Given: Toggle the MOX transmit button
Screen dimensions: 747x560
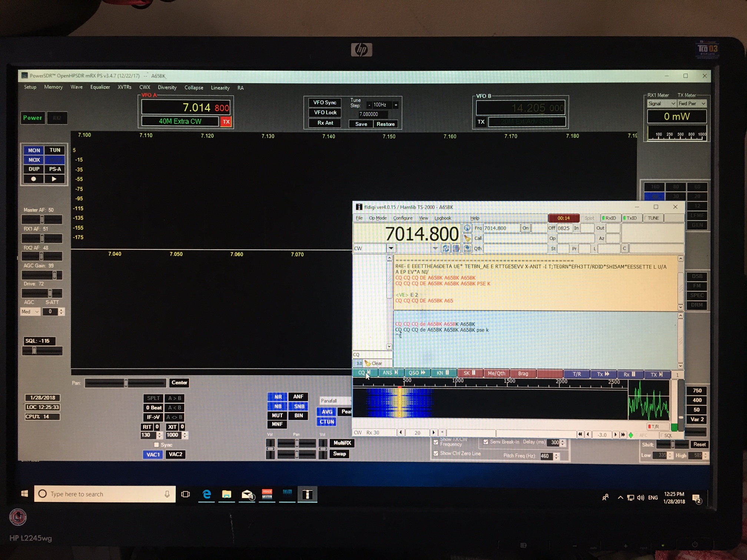Looking at the screenshot, I should (34, 160).
